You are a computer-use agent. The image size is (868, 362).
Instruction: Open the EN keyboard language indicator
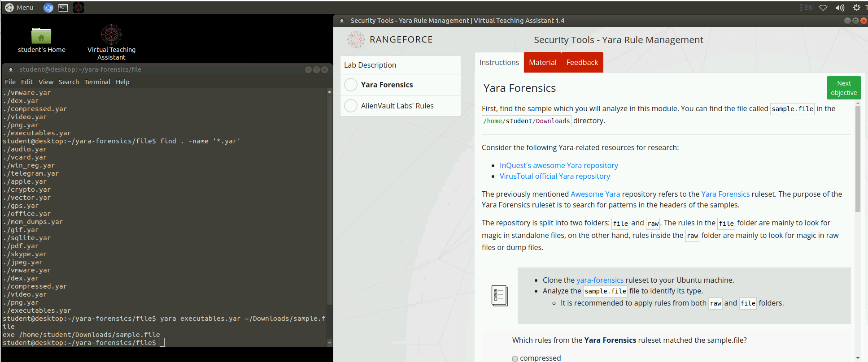(808, 8)
